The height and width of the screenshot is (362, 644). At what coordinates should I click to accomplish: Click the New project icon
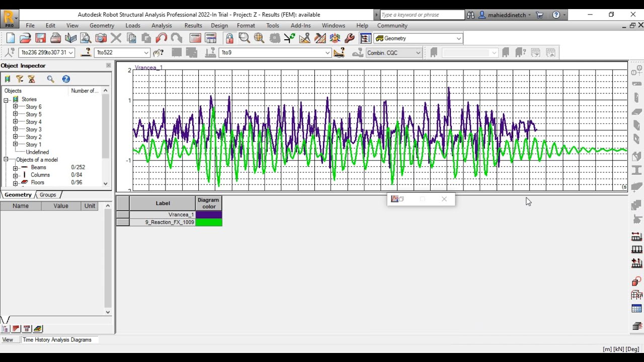11,38
